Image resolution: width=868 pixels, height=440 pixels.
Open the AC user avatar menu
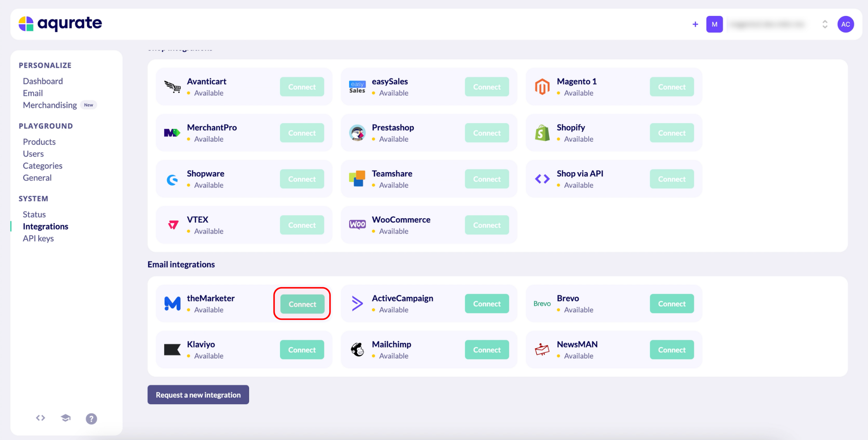(x=846, y=24)
